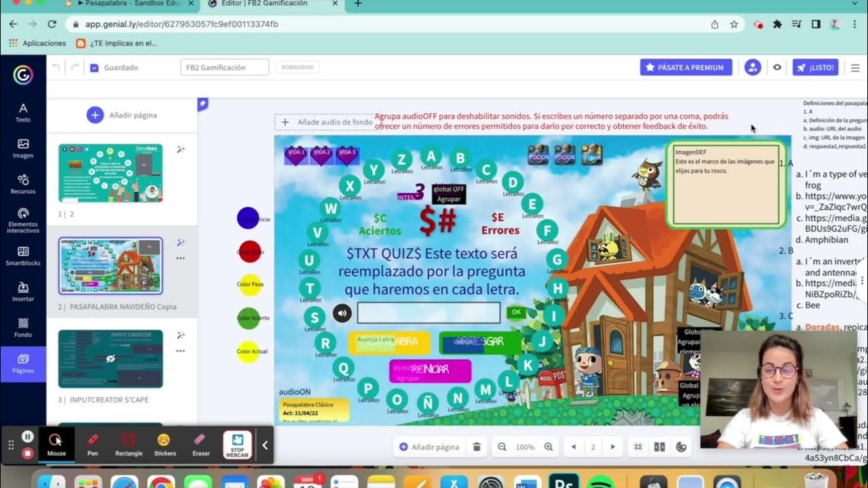This screenshot has width=868, height=488.
Task: Open the Imagen panel
Action: point(23,148)
